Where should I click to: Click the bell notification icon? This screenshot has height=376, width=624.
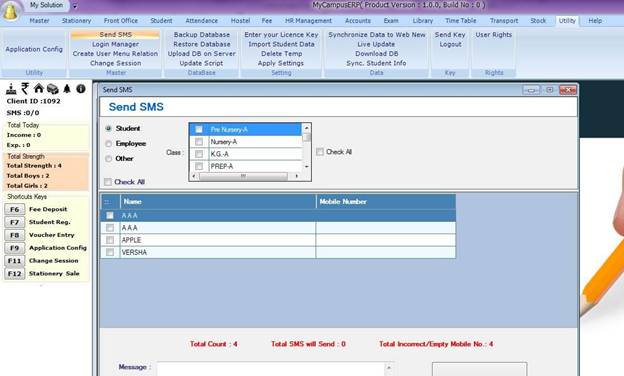[67, 88]
